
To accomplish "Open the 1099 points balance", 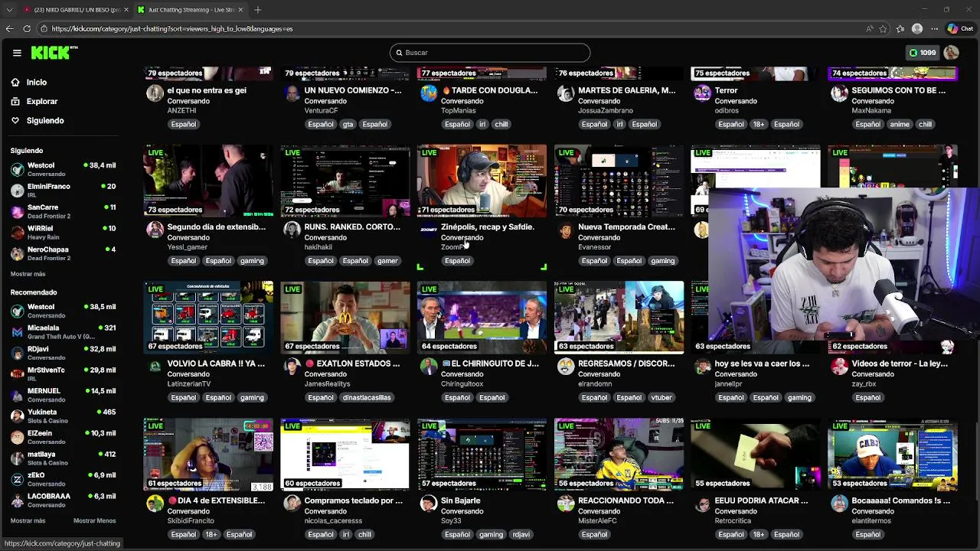I will 922,53.
